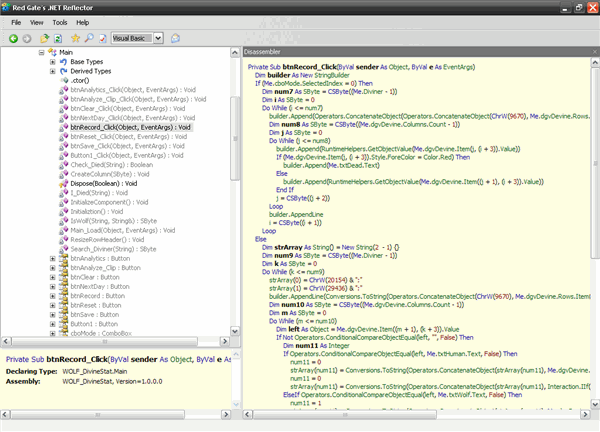
Task: Select .ctor() in the tree
Action: (x=80, y=80)
